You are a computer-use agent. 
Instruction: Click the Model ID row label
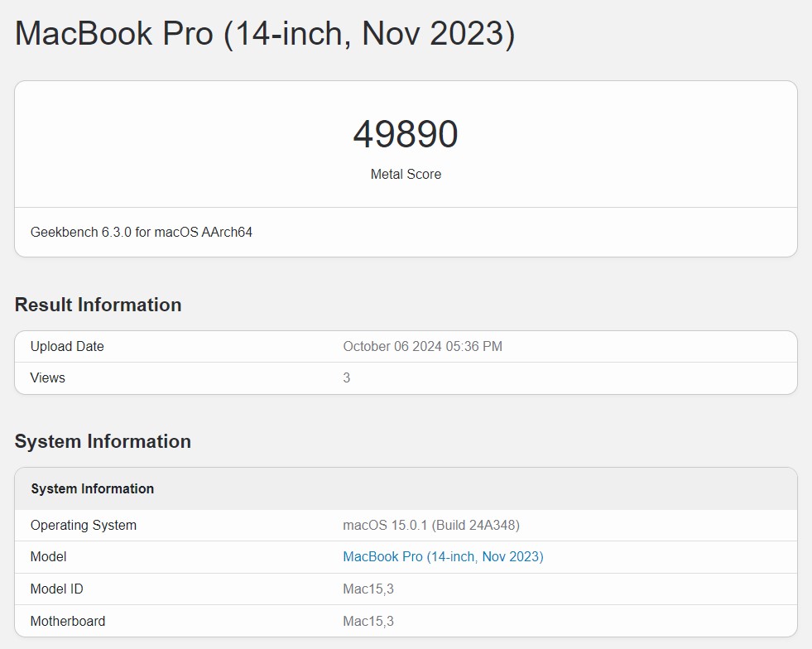[56, 589]
